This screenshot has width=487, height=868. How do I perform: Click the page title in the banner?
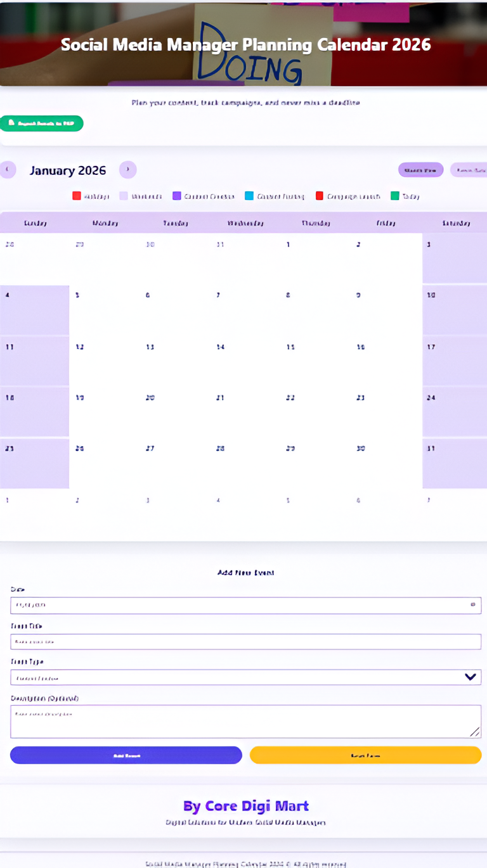[246, 45]
